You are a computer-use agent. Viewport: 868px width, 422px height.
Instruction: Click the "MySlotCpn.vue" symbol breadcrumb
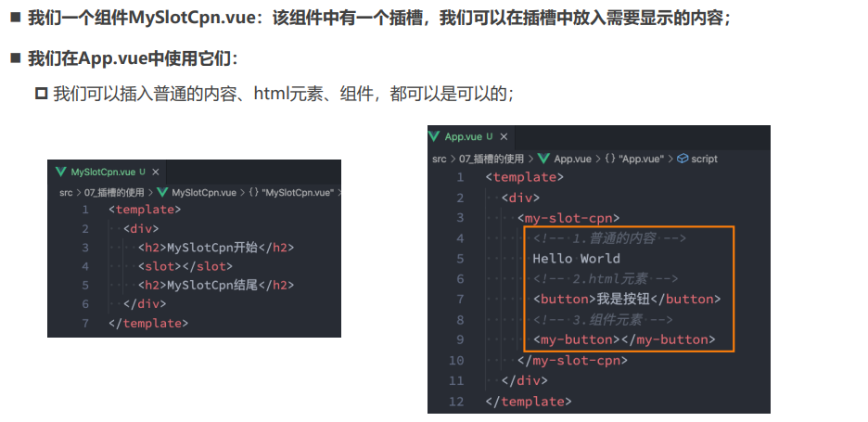291,193
